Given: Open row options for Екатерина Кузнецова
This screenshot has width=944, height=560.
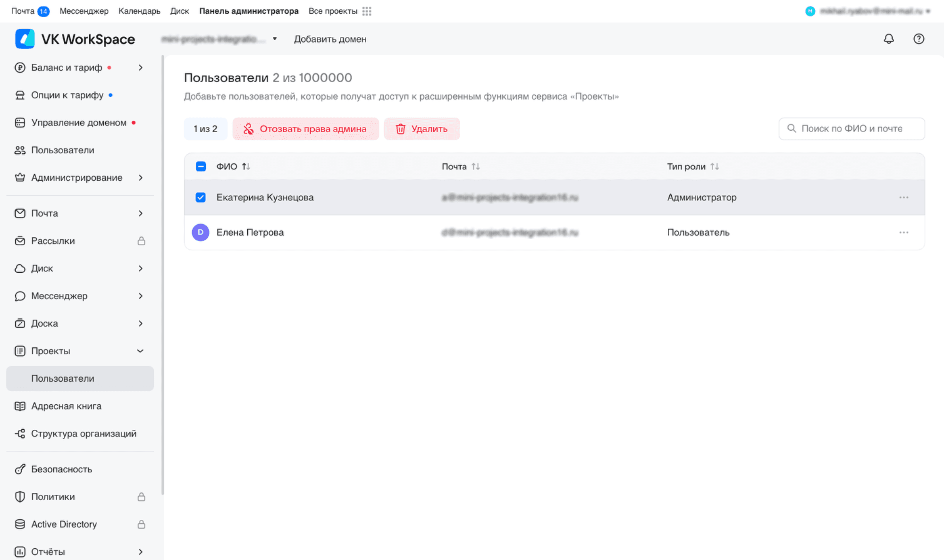Looking at the screenshot, I should (903, 197).
